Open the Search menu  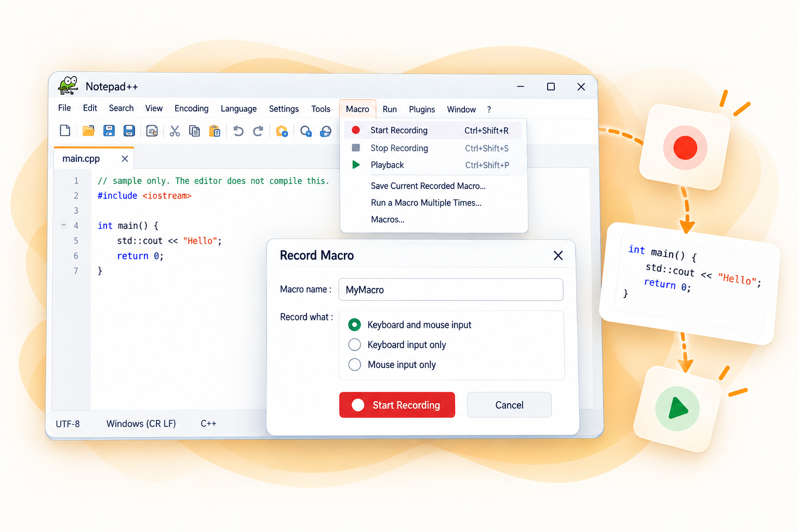121,108
